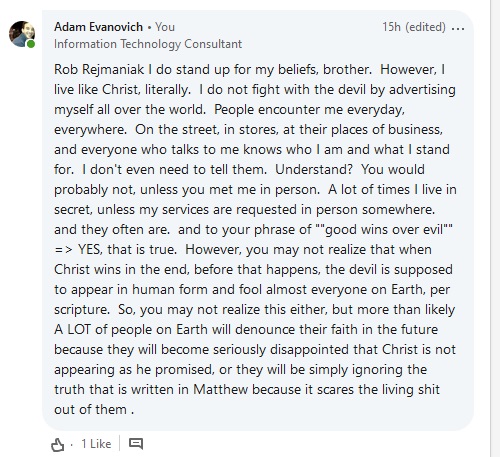View who reacted via 1 Like
The width and height of the screenshot is (500, 457).
coord(96,444)
